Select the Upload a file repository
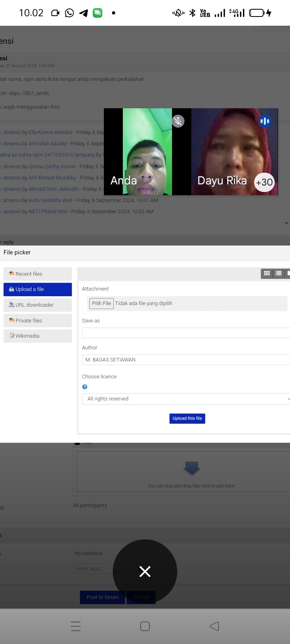Image resolution: width=290 pixels, height=644 pixels. [37, 289]
